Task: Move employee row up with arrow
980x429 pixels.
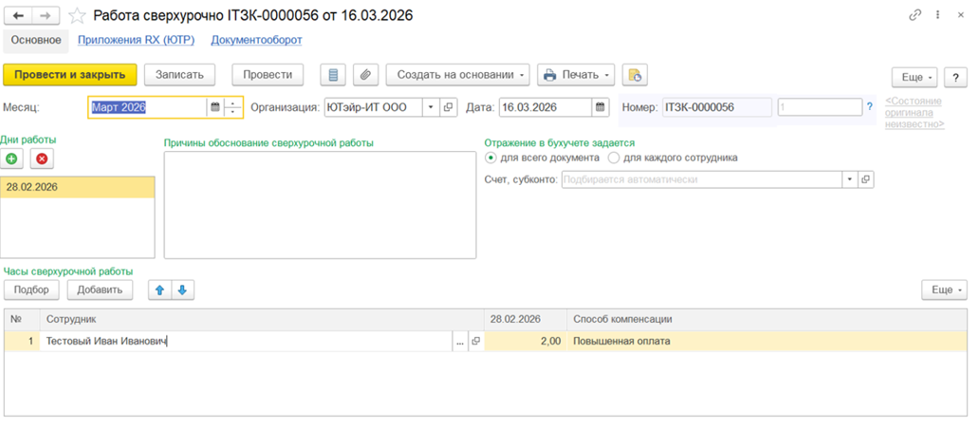Action: coord(159,289)
